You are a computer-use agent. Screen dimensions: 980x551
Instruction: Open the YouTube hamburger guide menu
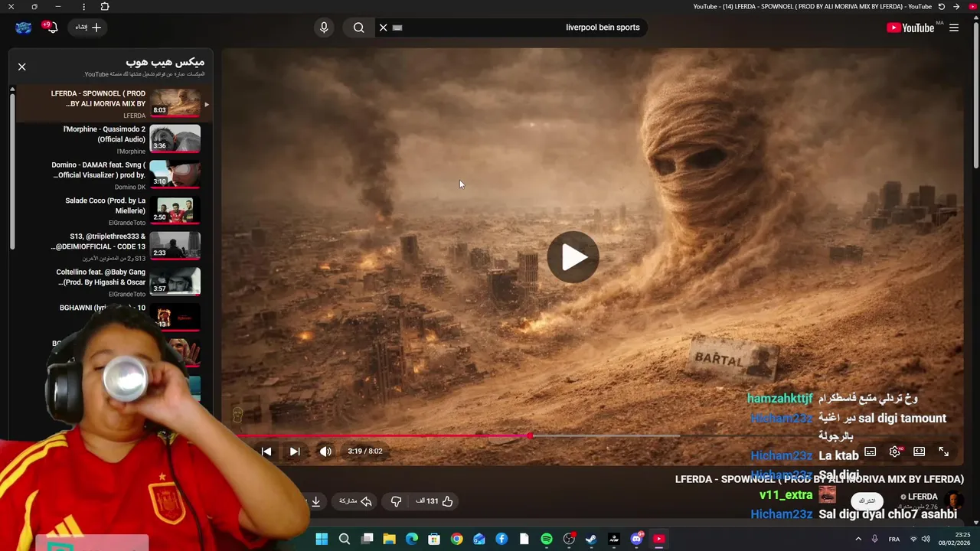point(954,28)
